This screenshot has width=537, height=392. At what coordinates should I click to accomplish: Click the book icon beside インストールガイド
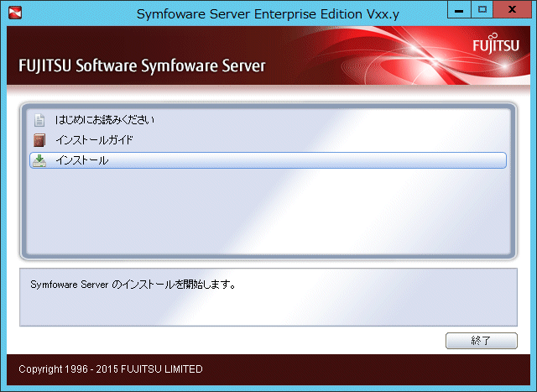pos(39,140)
